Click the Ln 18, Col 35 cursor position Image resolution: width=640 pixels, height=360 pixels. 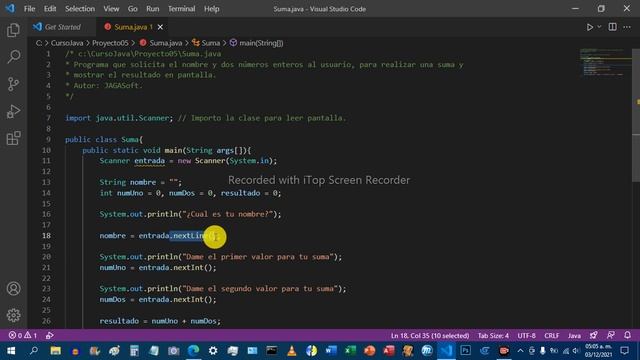coord(430,336)
